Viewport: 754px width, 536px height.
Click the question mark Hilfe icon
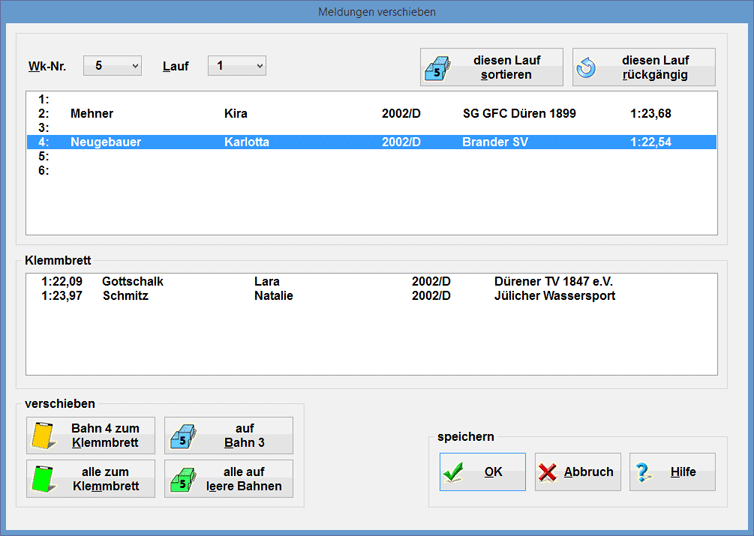643,472
